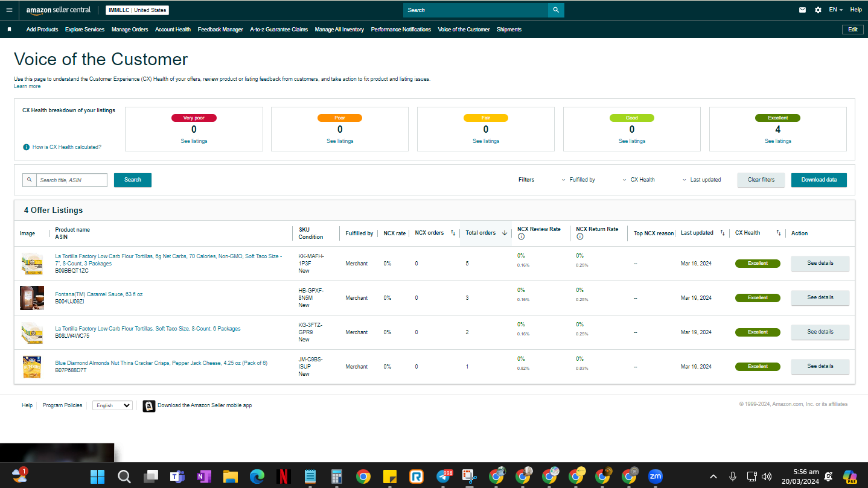Screen dimensions: 868x488
Task: Click the Clear filters button
Action: pos(761,180)
